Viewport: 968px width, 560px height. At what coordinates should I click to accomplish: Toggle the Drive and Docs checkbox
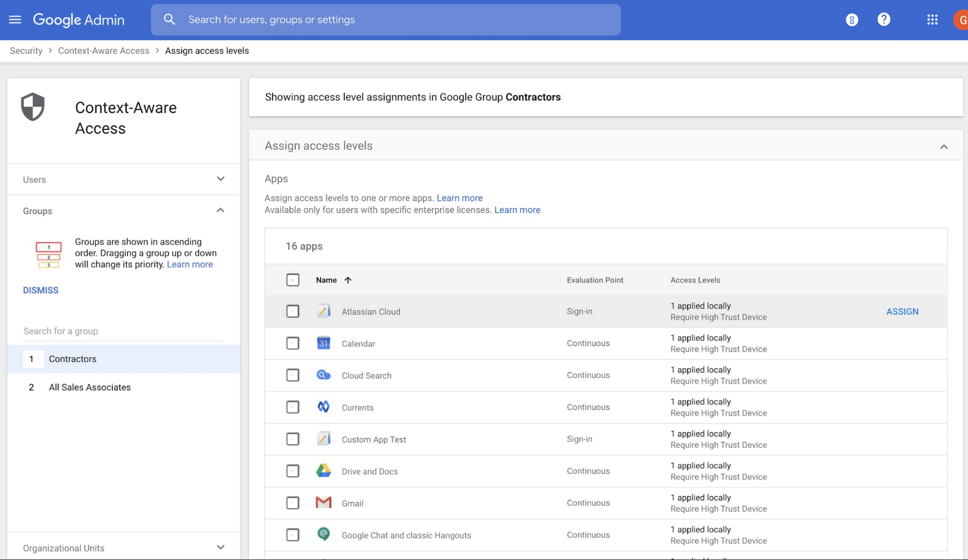[x=292, y=472]
